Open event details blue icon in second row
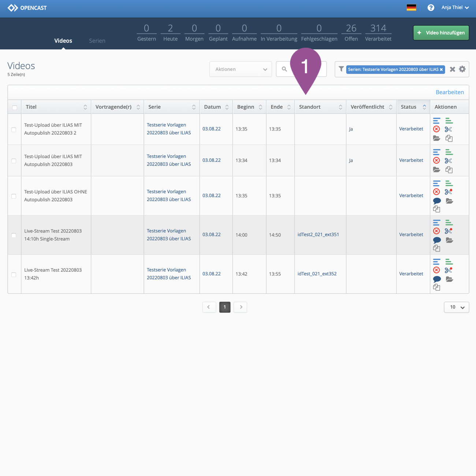Image resolution: width=476 pixels, height=476 pixels. (x=436, y=152)
